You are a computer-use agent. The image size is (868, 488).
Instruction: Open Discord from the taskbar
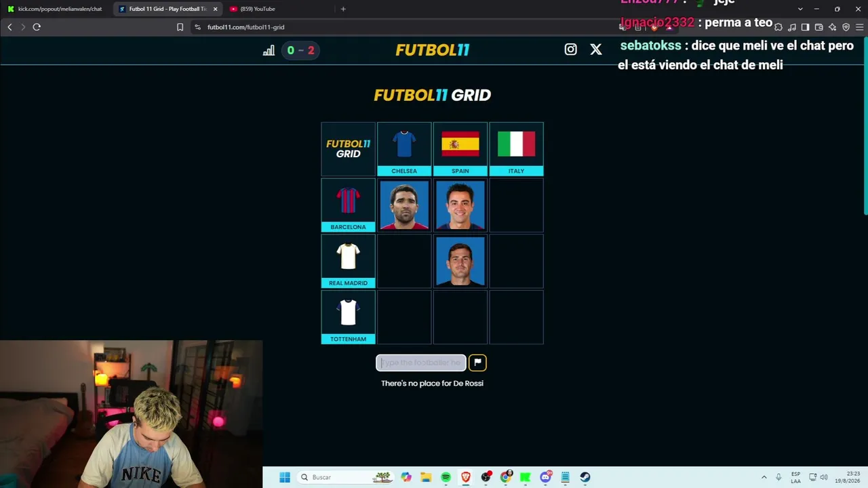[x=545, y=477]
